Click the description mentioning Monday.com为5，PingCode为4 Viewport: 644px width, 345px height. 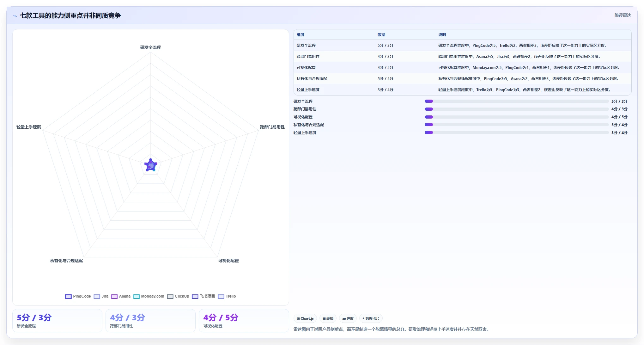point(529,68)
